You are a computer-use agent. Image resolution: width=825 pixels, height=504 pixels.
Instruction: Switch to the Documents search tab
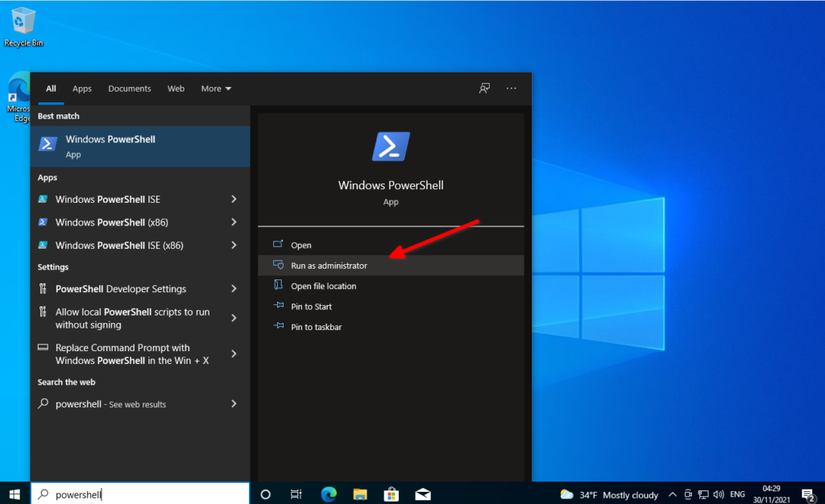(130, 89)
